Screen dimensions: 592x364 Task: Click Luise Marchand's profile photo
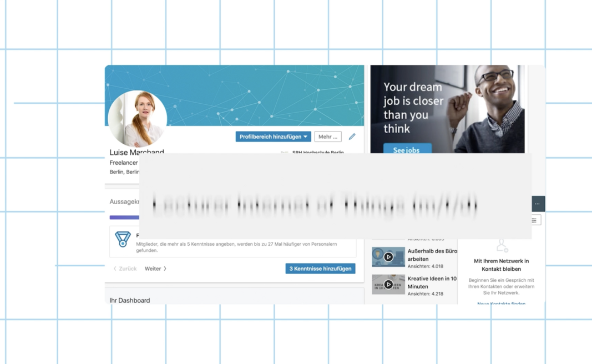137,119
